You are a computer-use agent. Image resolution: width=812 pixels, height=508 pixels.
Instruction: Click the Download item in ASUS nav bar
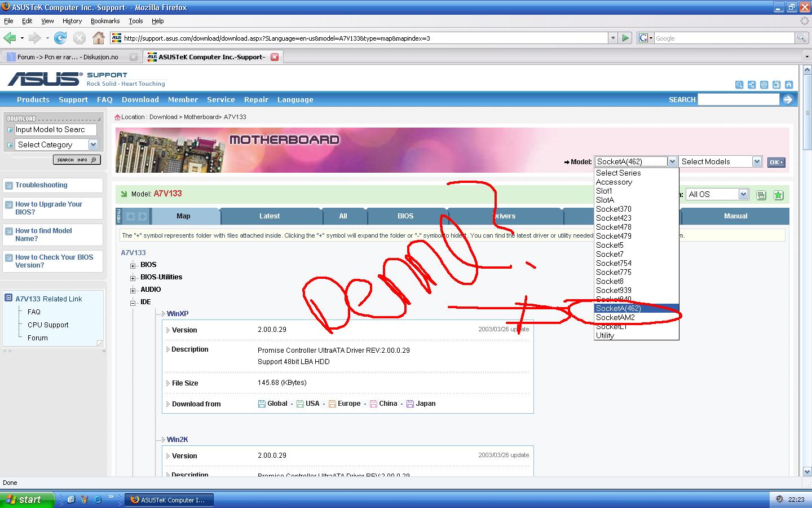coord(140,99)
